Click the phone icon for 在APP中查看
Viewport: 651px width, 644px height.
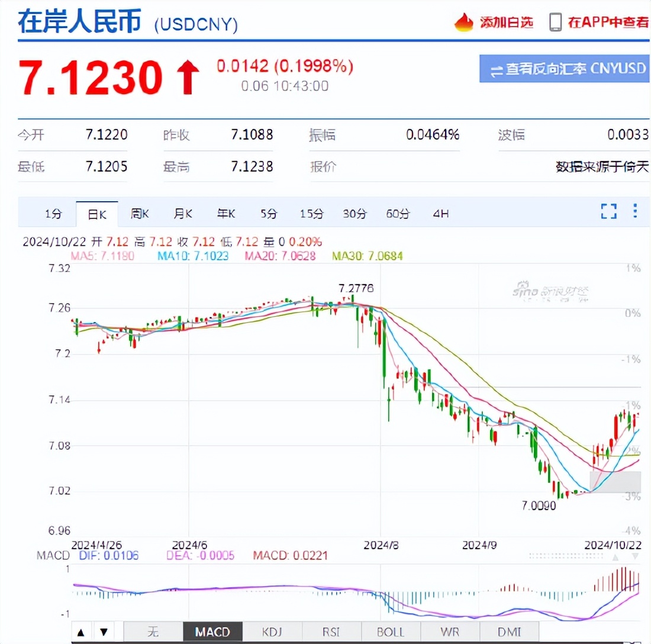555,22
